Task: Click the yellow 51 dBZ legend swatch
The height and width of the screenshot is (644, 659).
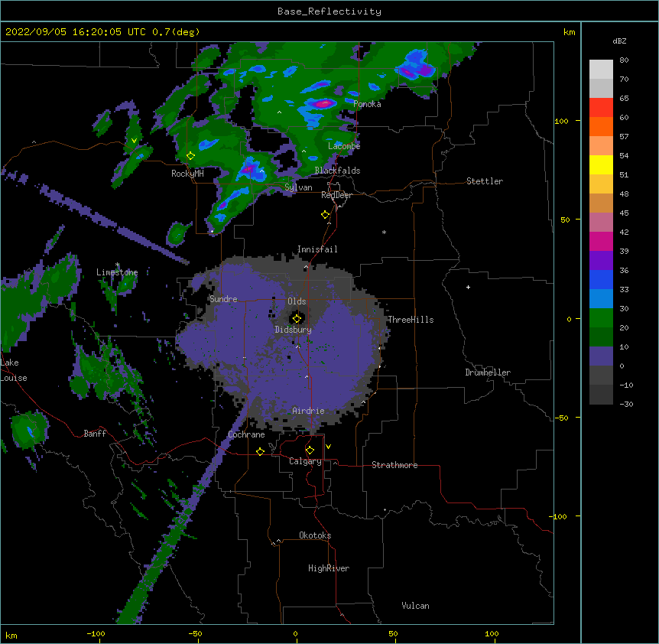Action: (601, 164)
